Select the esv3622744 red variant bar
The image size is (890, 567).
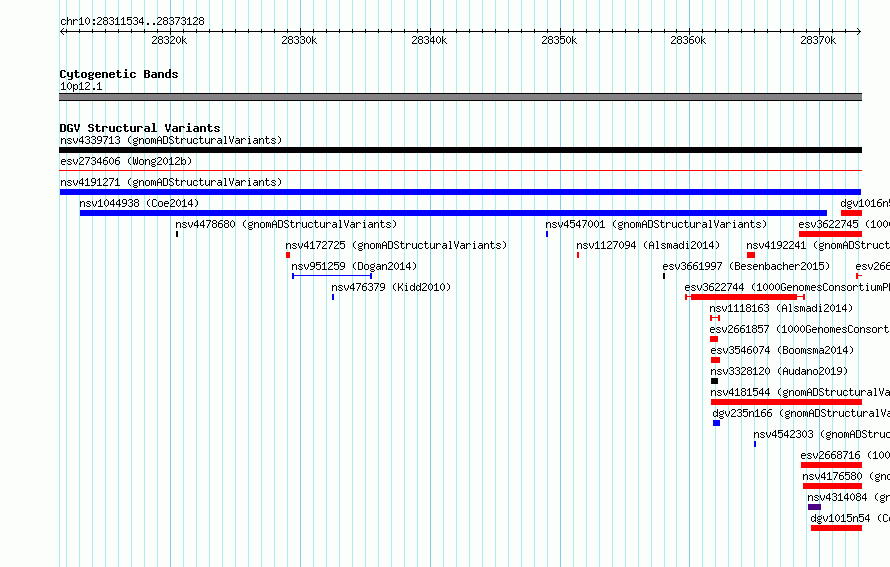[x=745, y=297]
